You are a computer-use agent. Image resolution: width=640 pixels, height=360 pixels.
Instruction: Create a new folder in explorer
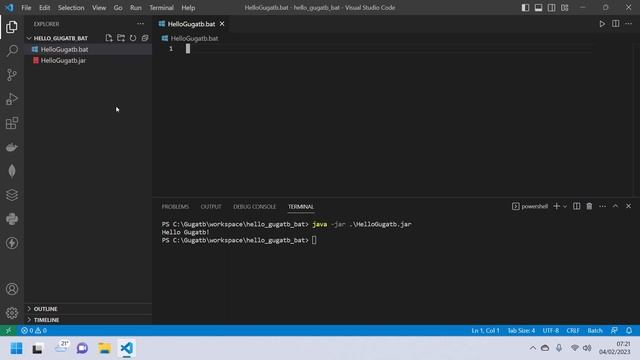[x=121, y=38]
